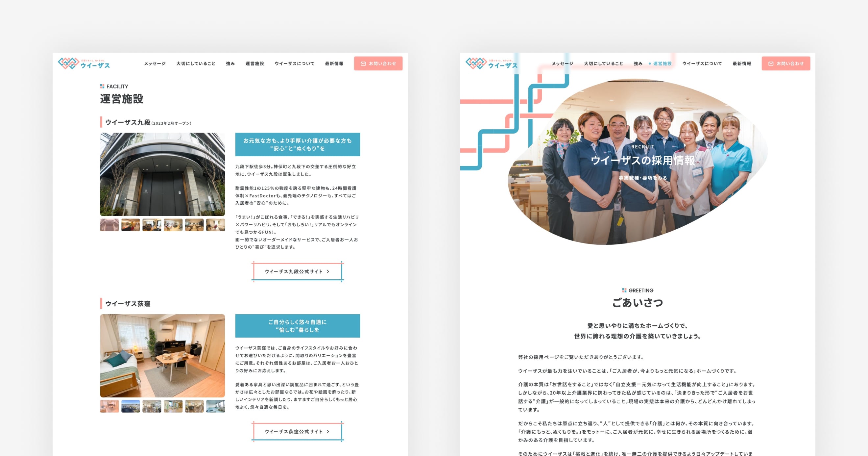Click the large 九段 building entrance photo
Viewport: 868px width, 456px height.
pyautogui.click(x=162, y=174)
